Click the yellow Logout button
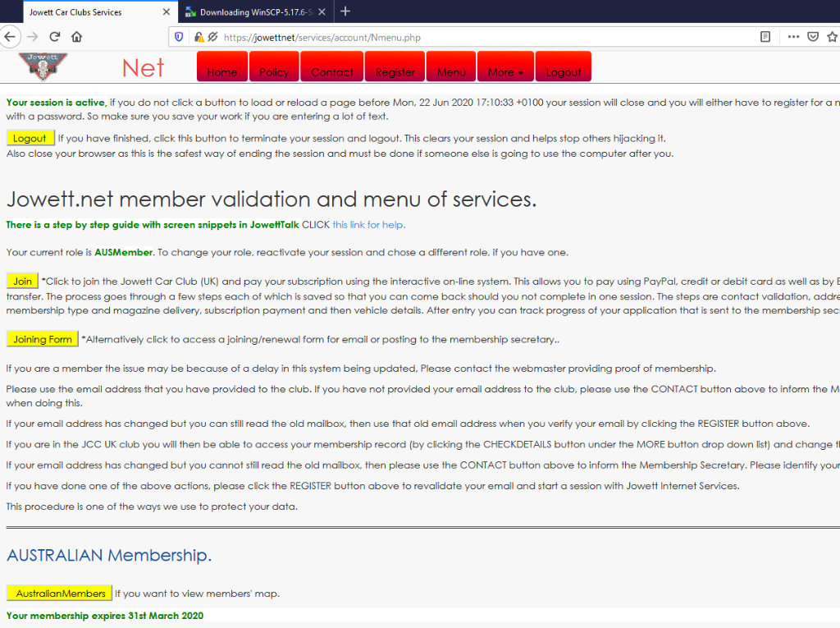The height and width of the screenshot is (628, 840). coord(30,139)
